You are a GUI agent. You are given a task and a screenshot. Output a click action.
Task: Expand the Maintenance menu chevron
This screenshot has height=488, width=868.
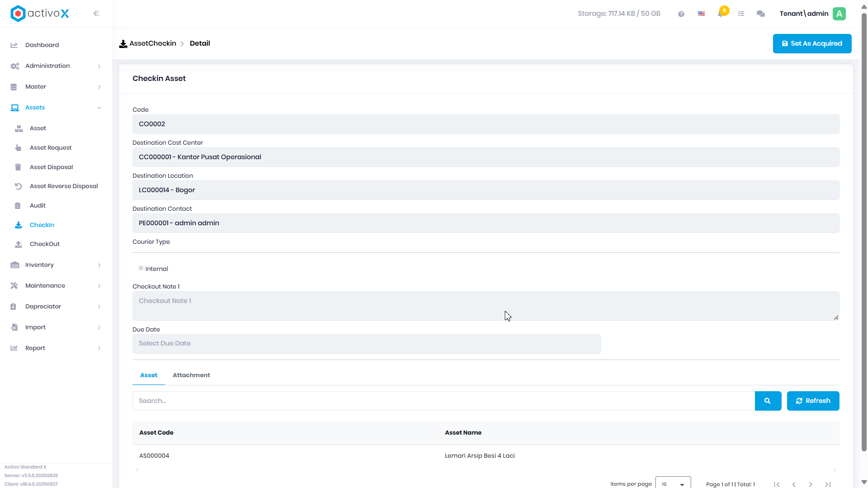point(99,286)
